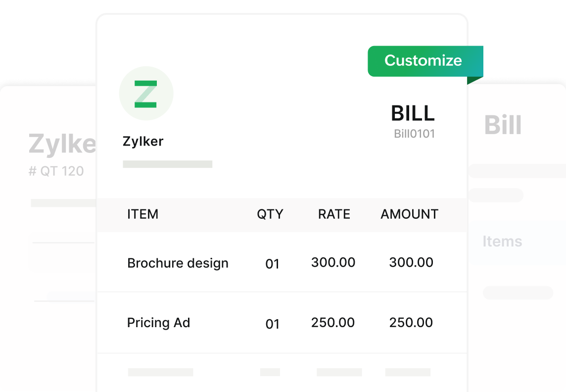Click the ITEM column header

click(142, 214)
